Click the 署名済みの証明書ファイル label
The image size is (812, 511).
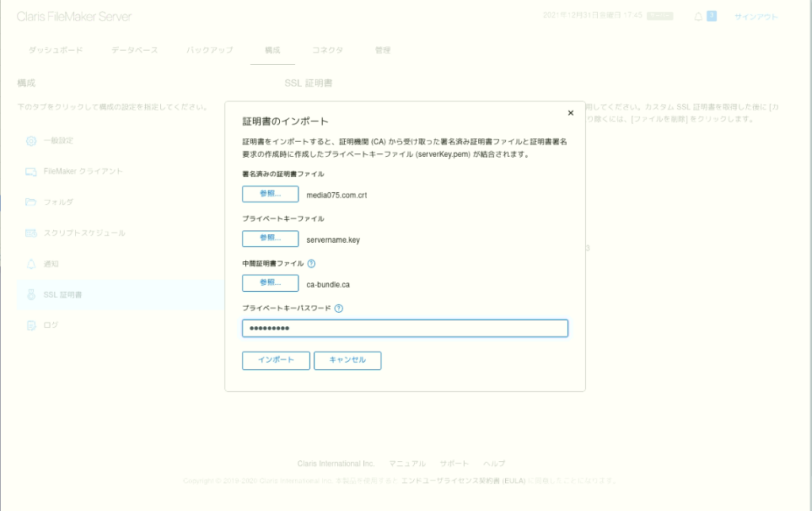[283, 174]
